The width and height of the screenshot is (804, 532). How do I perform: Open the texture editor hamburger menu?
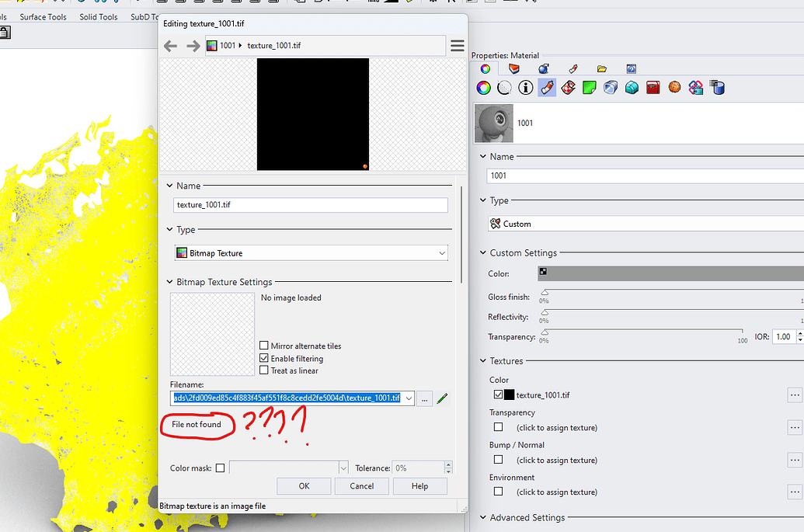coord(457,45)
